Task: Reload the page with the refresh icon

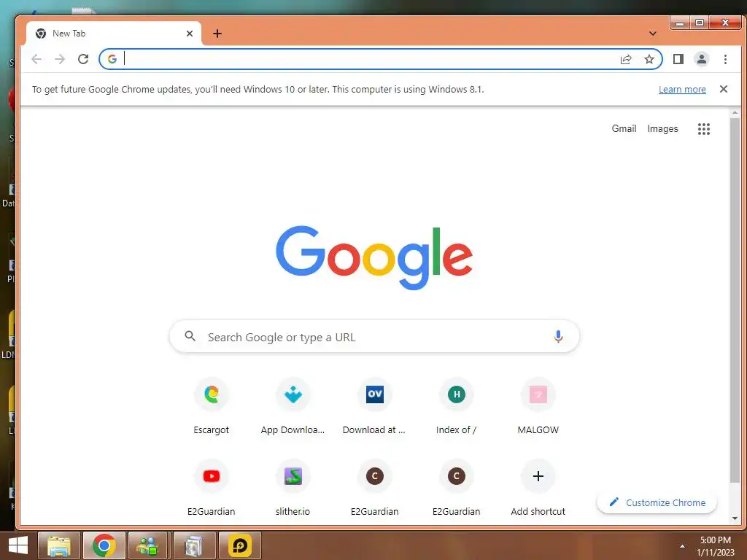Action: pyautogui.click(x=83, y=59)
